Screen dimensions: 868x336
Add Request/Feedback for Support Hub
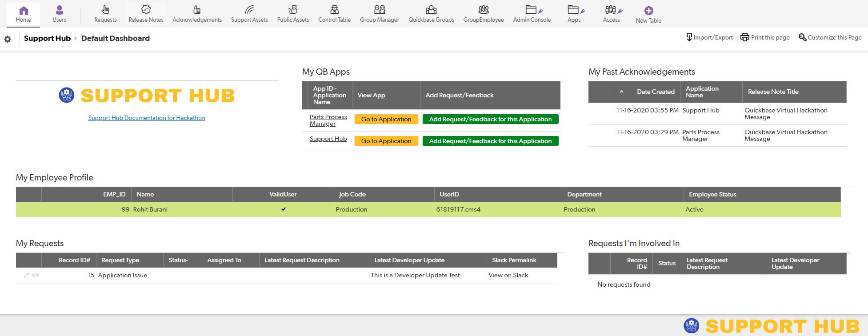coord(491,141)
